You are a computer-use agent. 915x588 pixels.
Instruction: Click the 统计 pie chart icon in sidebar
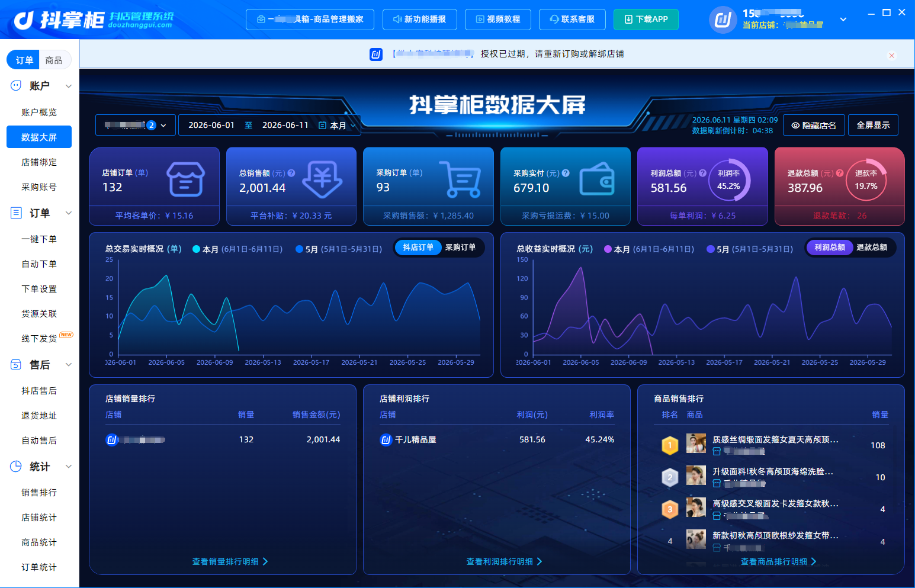(16, 467)
